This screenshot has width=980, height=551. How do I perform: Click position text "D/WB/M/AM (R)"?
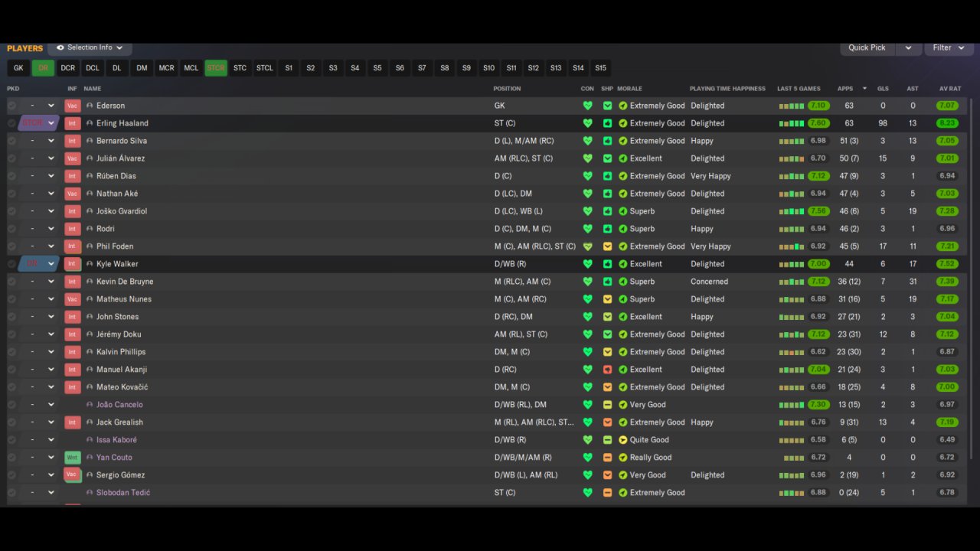coord(522,458)
